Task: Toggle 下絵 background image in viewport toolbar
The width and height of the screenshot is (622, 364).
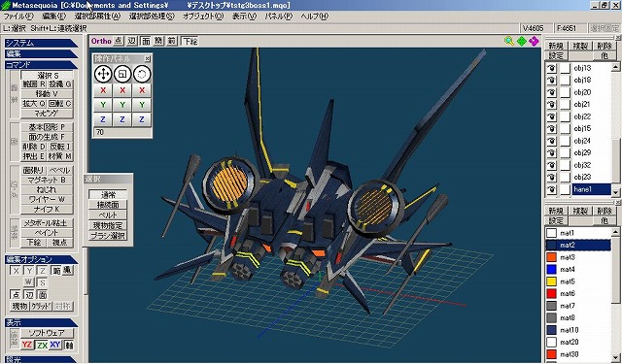Action: click(190, 41)
